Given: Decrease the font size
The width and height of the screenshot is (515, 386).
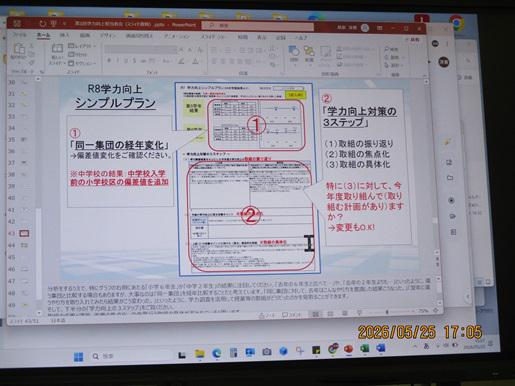Looking at the screenshot, I should [190, 50].
